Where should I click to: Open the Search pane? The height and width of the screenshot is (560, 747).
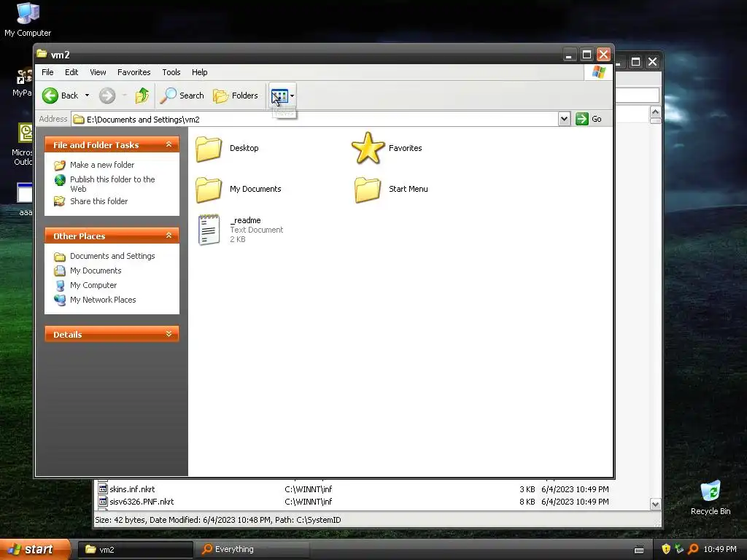[182, 96]
